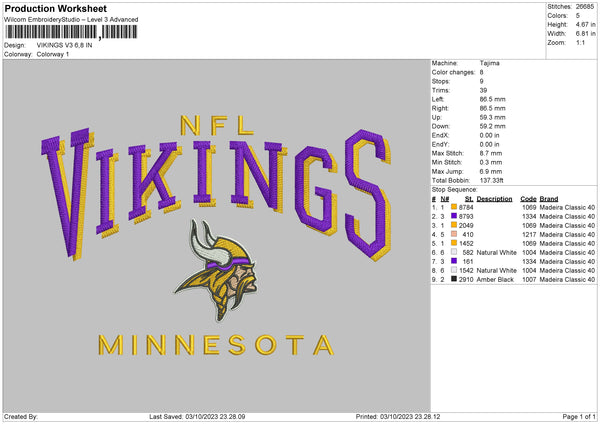The height and width of the screenshot is (424, 600).
Task: Click the Machine value 'Tajima'
Action: click(489, 63)
